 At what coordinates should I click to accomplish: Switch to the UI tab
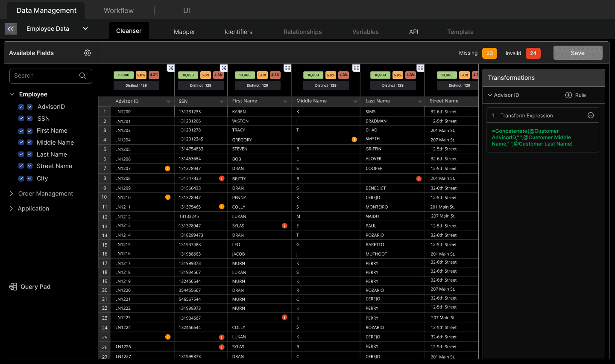click(x=187, y=11)
